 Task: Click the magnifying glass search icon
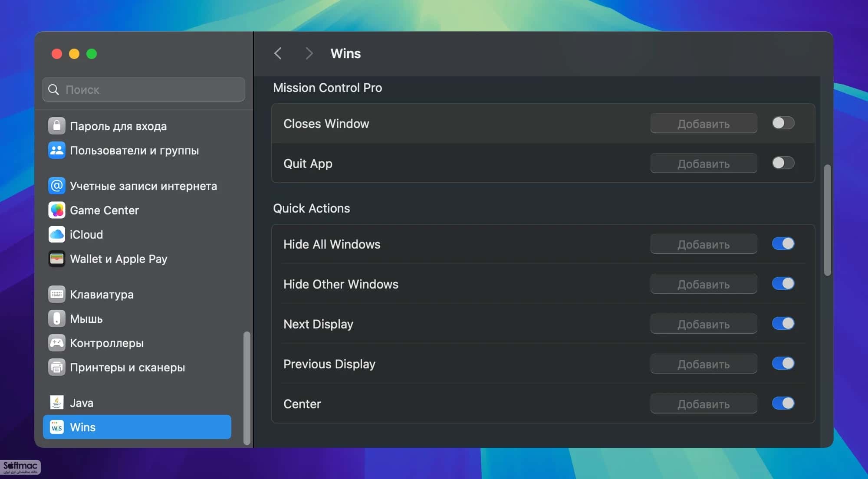pos(53,89)
